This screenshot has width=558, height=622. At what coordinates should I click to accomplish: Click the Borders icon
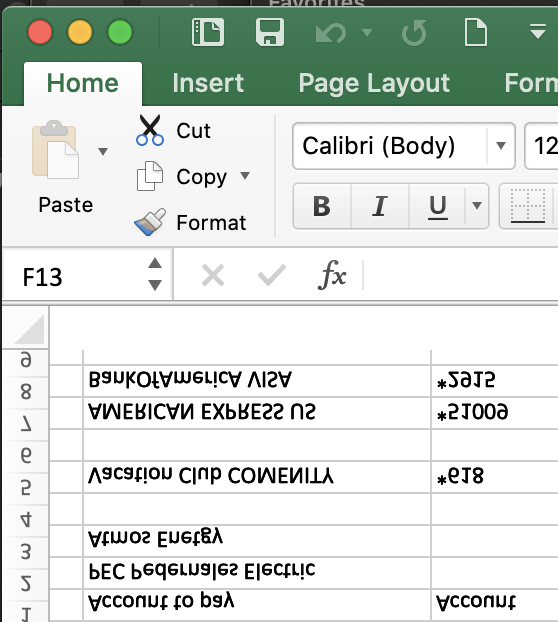click(527, 206)
